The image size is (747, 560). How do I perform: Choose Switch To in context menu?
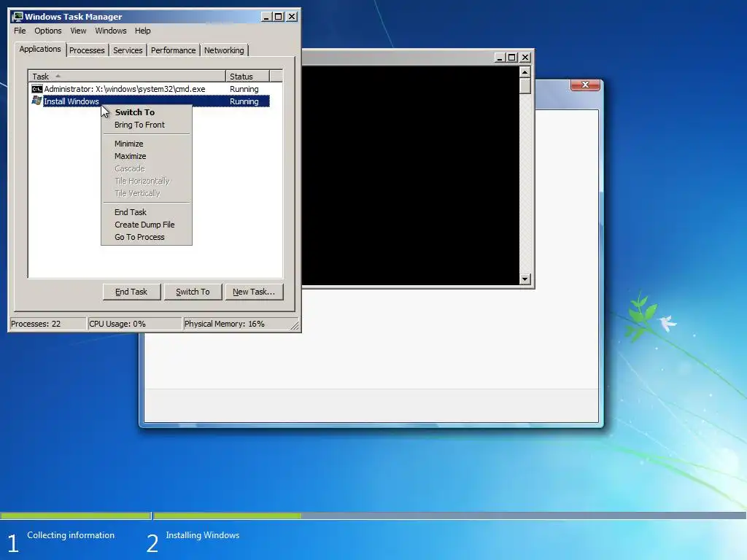coord(135,112)
